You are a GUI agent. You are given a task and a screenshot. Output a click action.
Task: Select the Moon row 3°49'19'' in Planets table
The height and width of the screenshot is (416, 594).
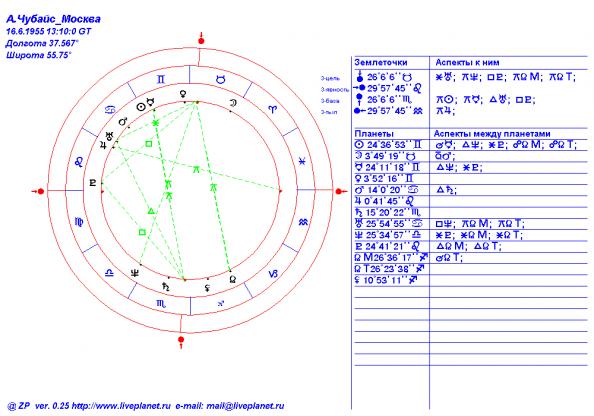point(471,156)
